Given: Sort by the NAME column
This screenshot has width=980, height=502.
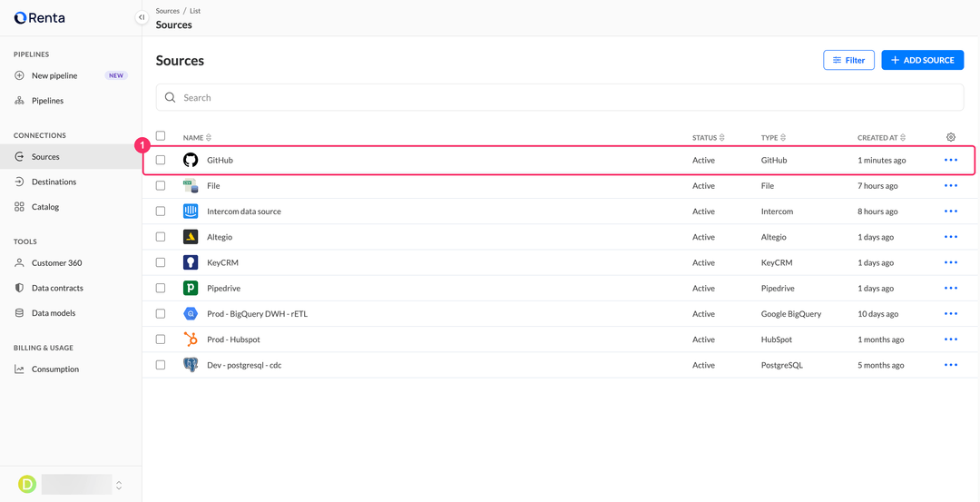Looking at the screenshot, I should [198, 138].
